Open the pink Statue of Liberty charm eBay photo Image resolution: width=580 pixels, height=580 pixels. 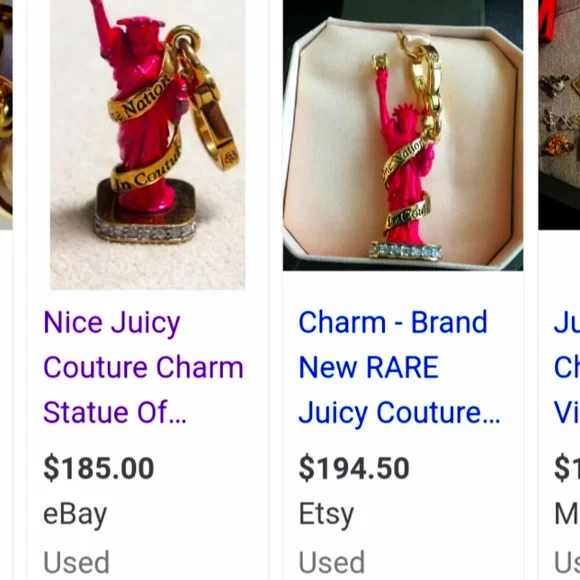(148, 144)
